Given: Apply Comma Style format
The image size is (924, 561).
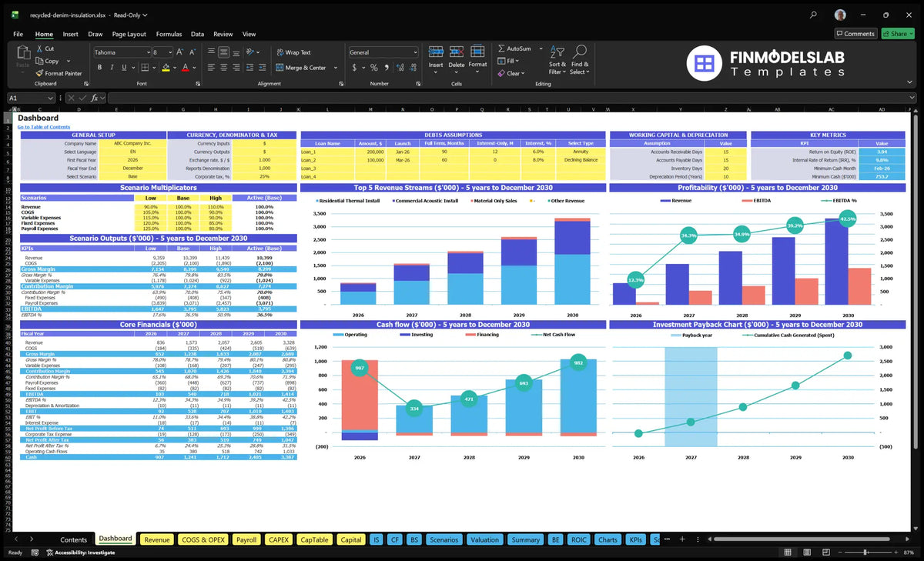Looking at the screenshot, I should [385, 68].
